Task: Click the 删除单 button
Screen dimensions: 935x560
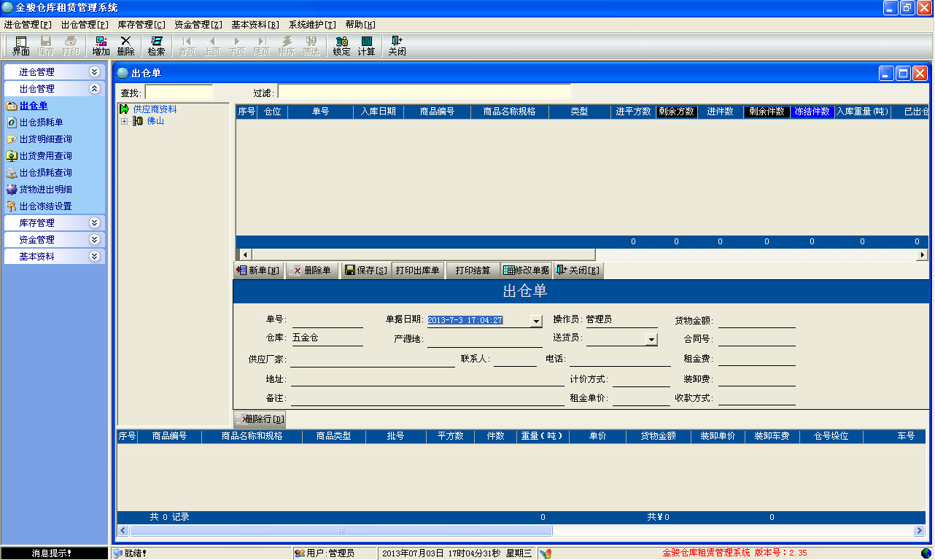Action: click(311, 271)
